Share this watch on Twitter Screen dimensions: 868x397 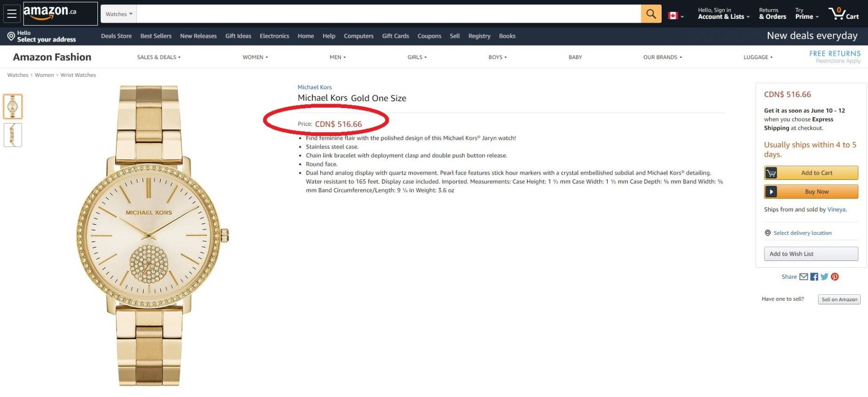pyautogui.click(x=824, y=277)
